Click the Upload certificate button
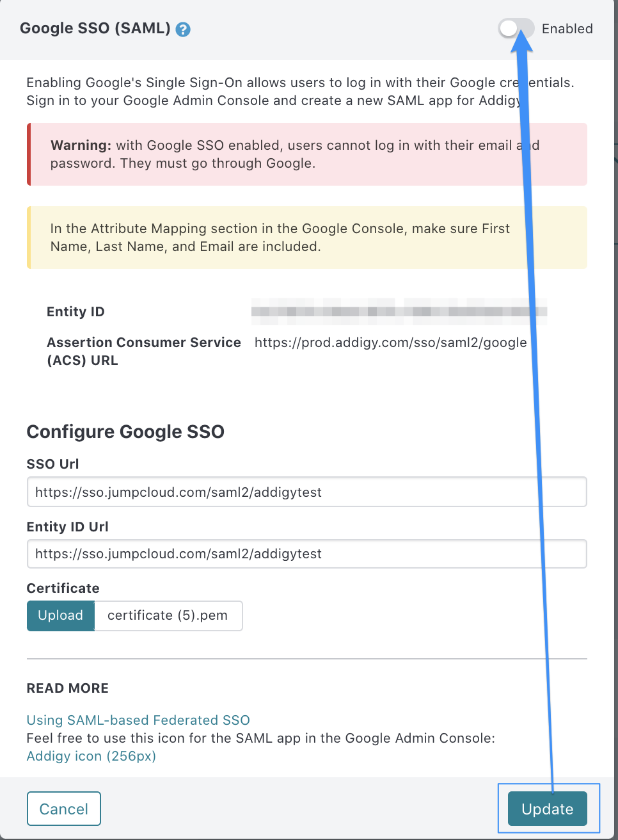The image size is (618, 840). 61,615
